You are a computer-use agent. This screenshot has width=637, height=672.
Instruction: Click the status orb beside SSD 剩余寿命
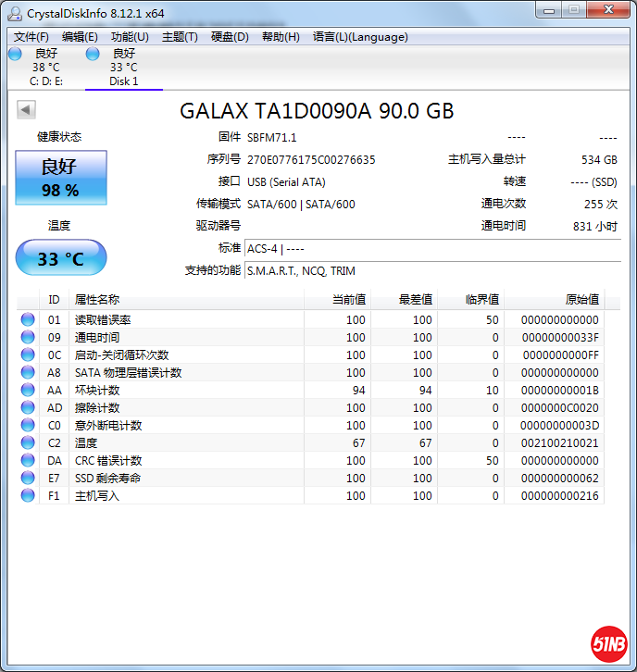pyautogui.click(x=28, y=479)
